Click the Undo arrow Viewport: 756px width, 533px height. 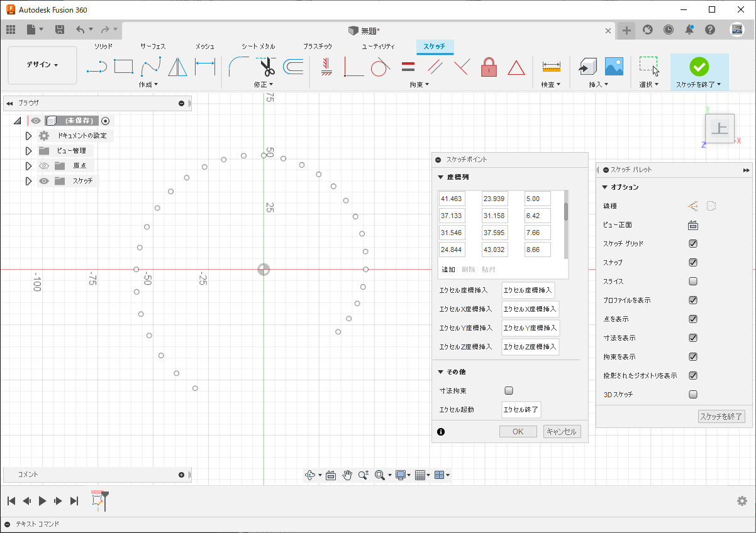click(x=80, y=30)
